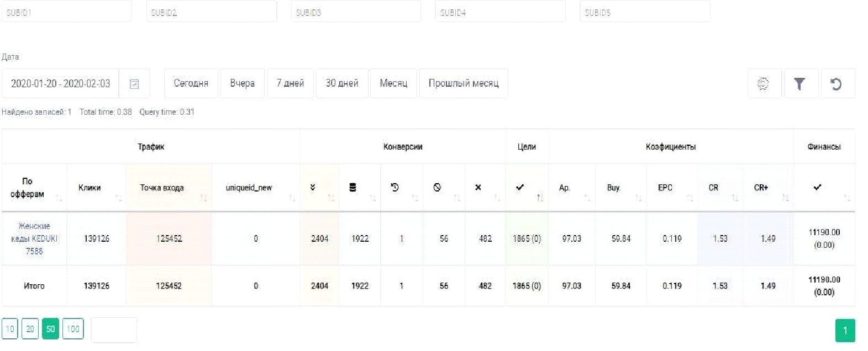
Task: Click the date range 2020-01-20 - 2020-02-03 field
Action: coord(61,84)
